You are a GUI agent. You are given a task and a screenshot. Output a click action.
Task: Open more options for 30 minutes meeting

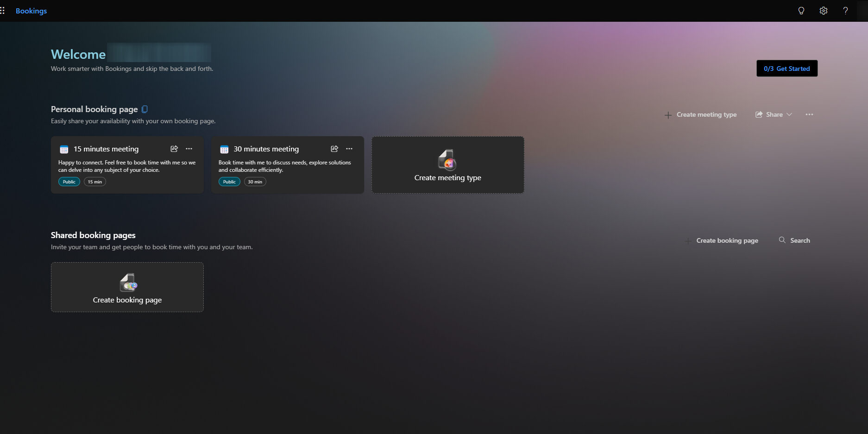[x=349, y=149]
